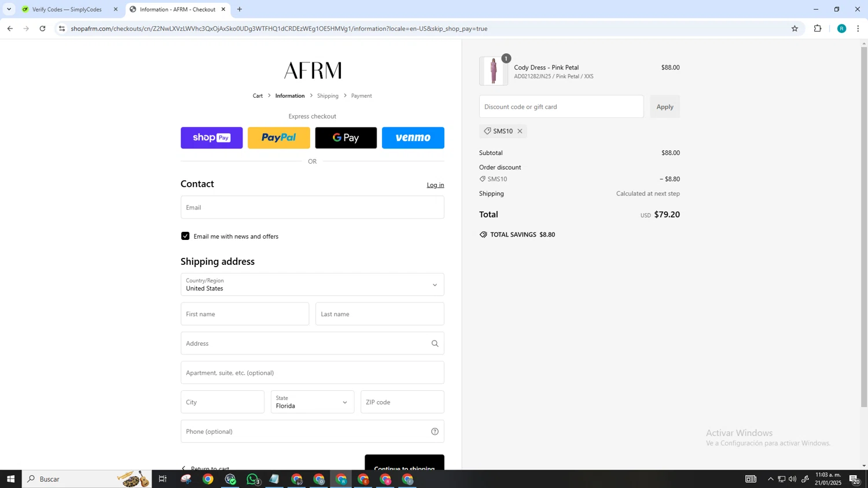
Task: Open WhatsApp from the taskbar
Action: 252,479
